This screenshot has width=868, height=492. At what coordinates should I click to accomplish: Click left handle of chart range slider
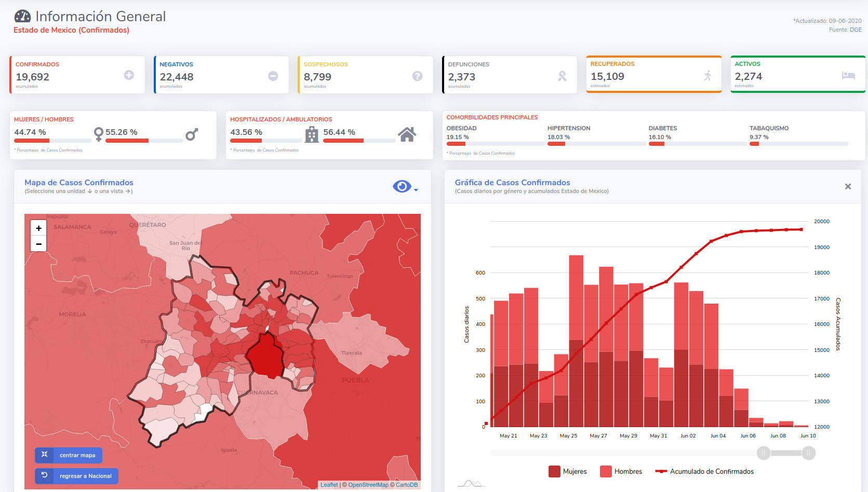coord(764,453)
